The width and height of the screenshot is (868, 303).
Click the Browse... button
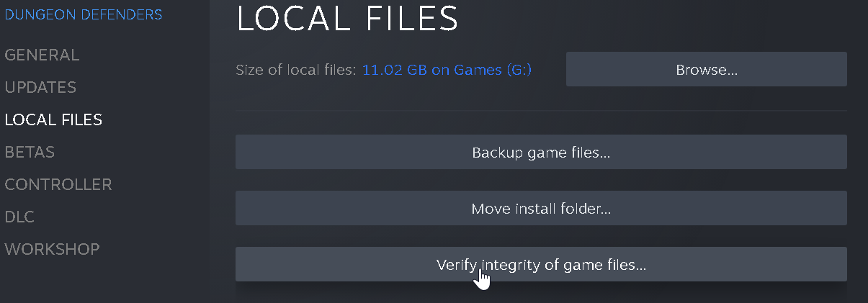(706, 70)
